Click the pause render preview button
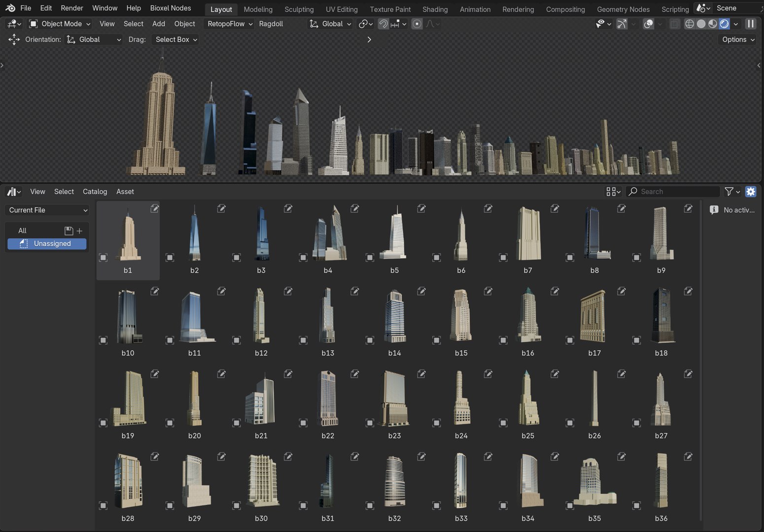 point(751,24)
